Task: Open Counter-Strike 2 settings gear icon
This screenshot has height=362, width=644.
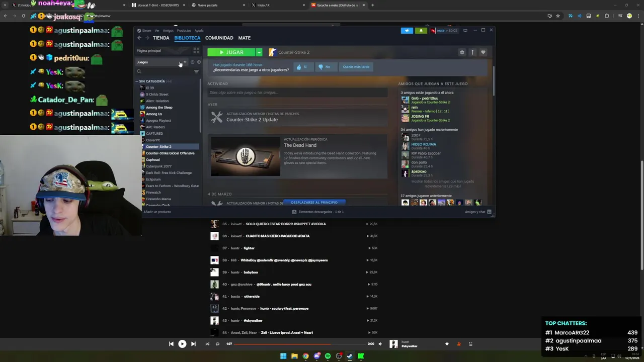Action: [x=462, y=52]
